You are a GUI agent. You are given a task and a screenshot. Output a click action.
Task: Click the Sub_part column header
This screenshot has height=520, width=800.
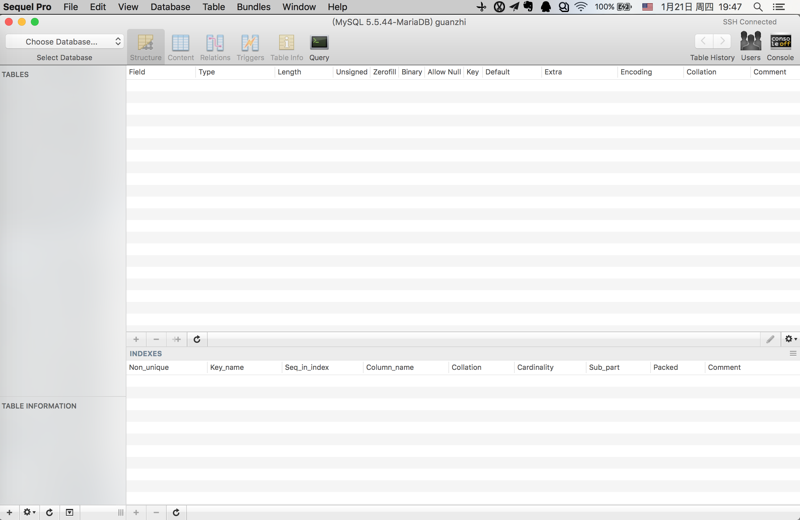coord(618,367)
